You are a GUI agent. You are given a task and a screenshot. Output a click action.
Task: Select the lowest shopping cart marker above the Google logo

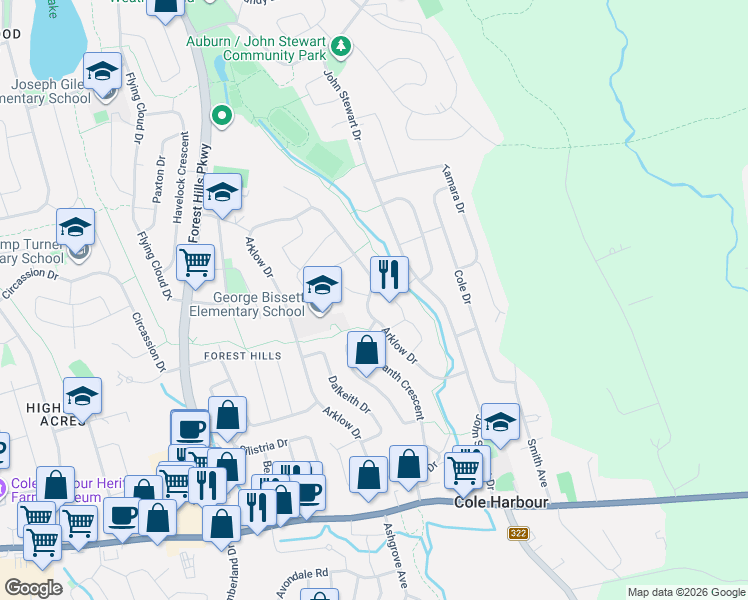coord(42,545)
